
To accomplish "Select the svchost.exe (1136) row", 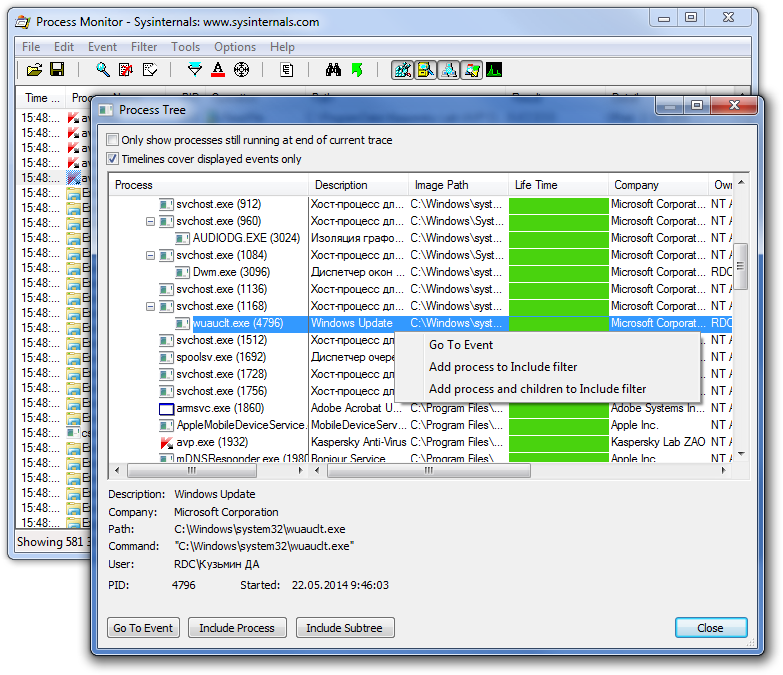I will [421, 289].
